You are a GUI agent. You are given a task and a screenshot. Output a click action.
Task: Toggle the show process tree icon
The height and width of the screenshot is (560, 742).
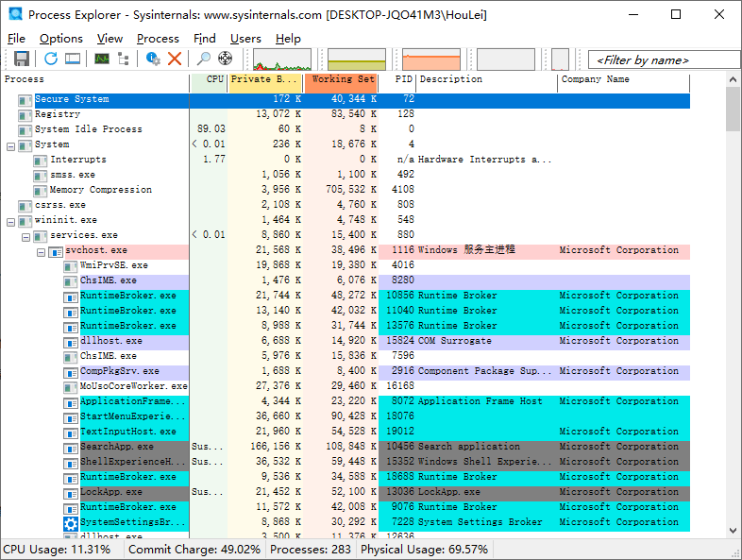click(124, 59)
